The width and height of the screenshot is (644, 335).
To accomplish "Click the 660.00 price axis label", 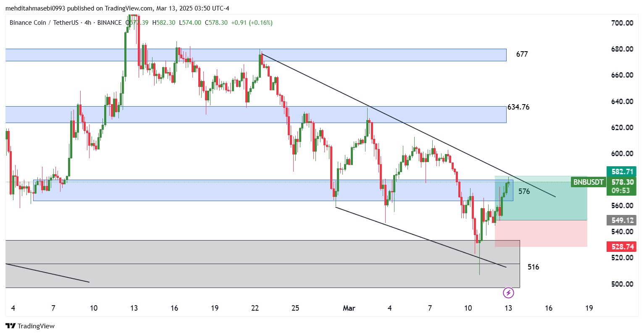I will coord(622,75).
